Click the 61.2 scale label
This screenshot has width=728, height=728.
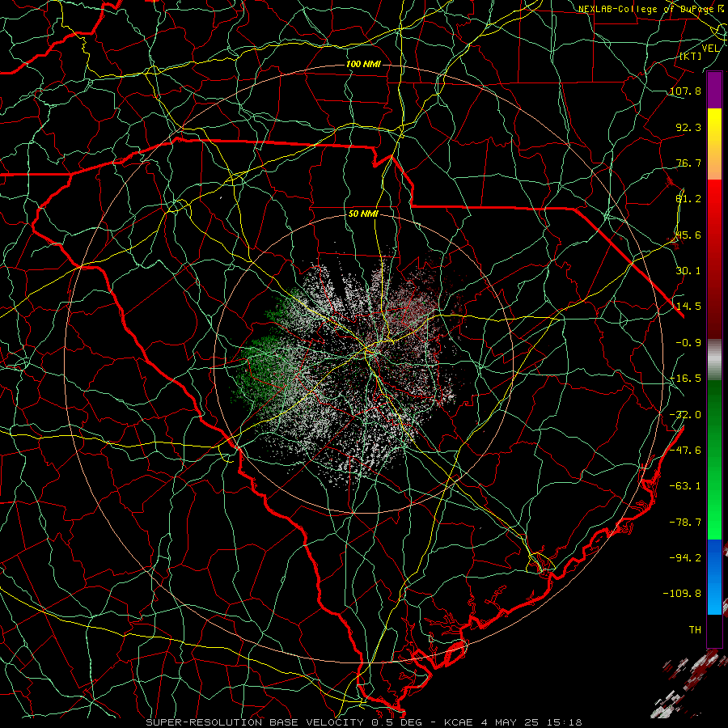tap(688, 199)
